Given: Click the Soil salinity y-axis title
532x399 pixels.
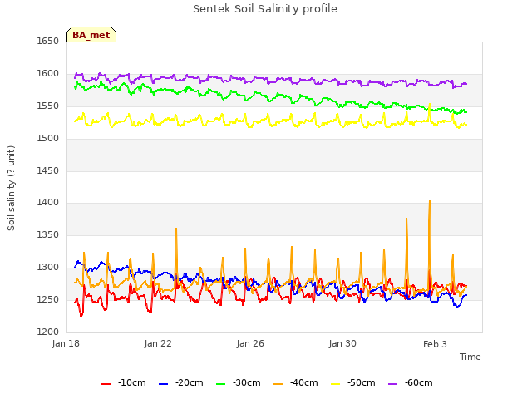Looking at the screenshot, I should [11, 188].
